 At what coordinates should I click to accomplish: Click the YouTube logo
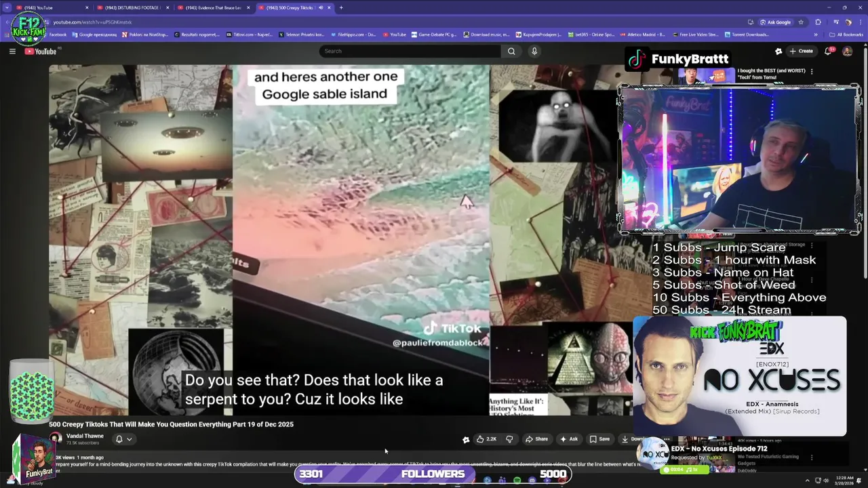point(41,52)
